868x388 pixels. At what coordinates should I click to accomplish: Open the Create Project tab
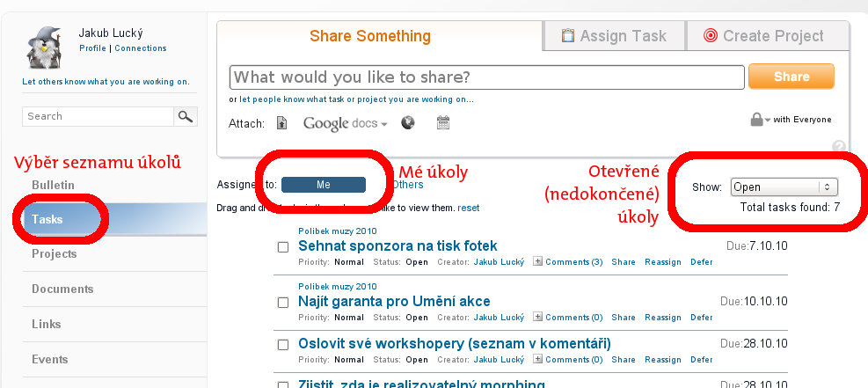[x=763, y=36]
